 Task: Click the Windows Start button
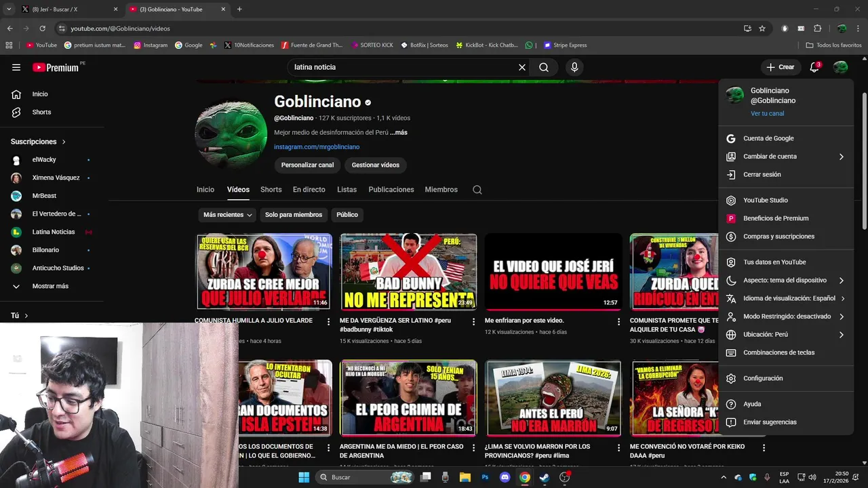(304, 477)
